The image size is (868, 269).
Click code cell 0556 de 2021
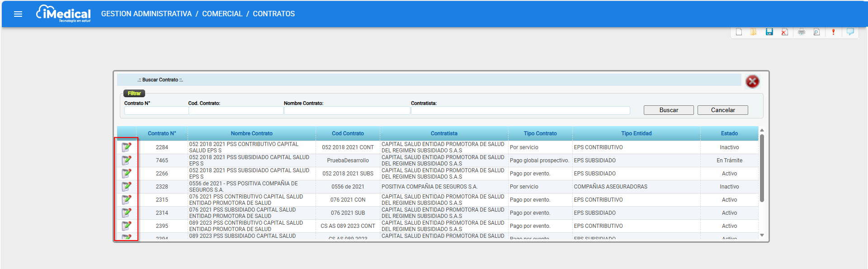tap(348, 187)
